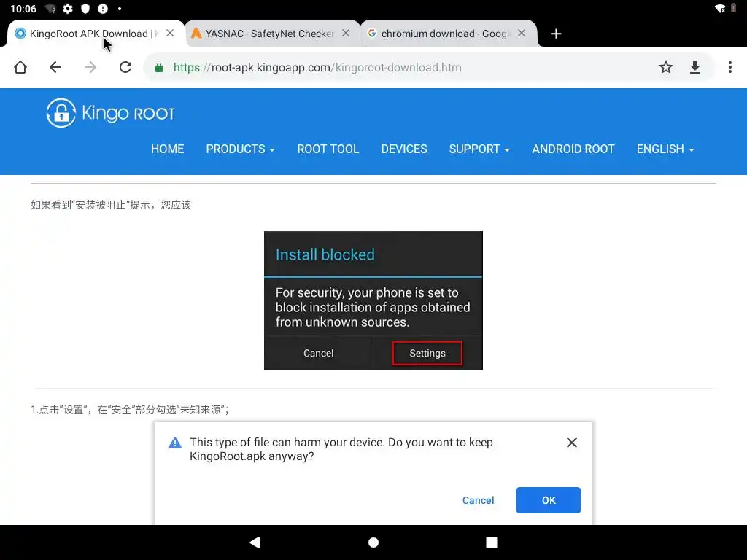Click Cancel in the download warning prompt
Image resolution: width=747 pixels, height=560 pixels.
[478, 500]
